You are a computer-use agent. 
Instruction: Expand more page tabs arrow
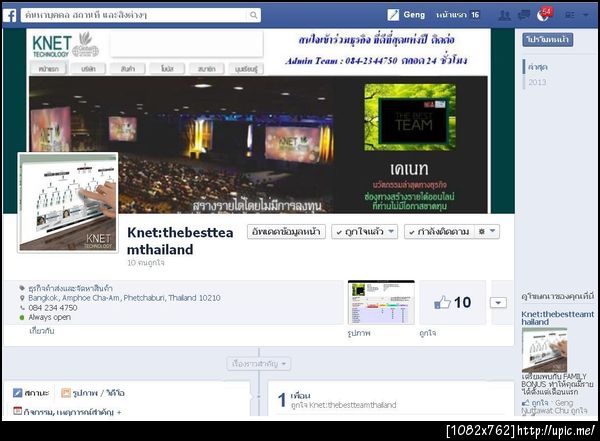pos(498,303)
